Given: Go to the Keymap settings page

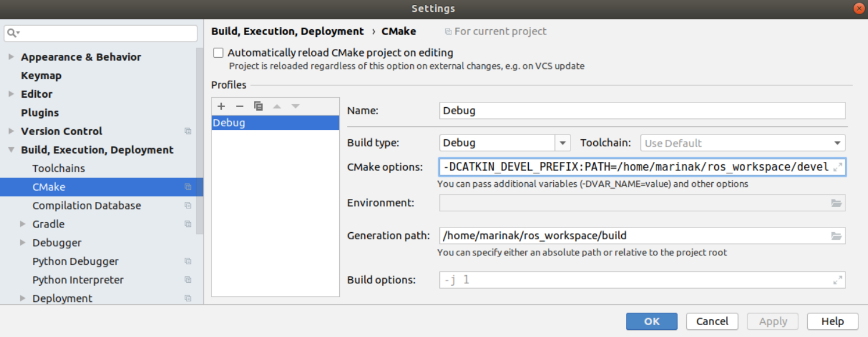Looking at the screenshot, I should pos(41,76).
